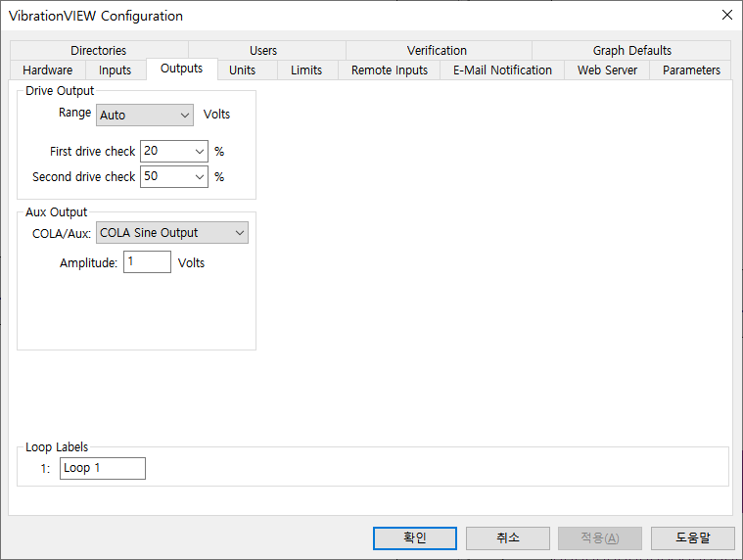Select the Outputs tab

click(x=181, y=69)
